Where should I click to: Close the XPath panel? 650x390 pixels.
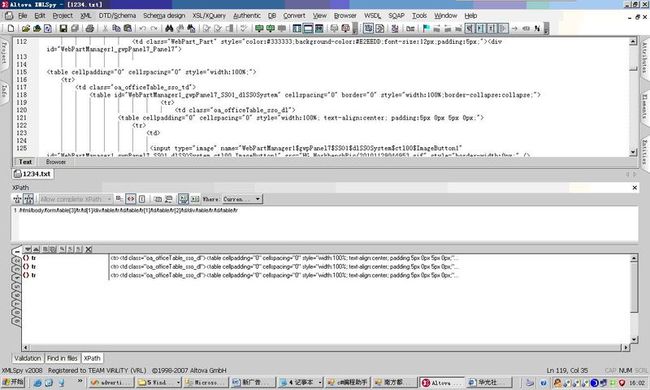click(634, 188)
